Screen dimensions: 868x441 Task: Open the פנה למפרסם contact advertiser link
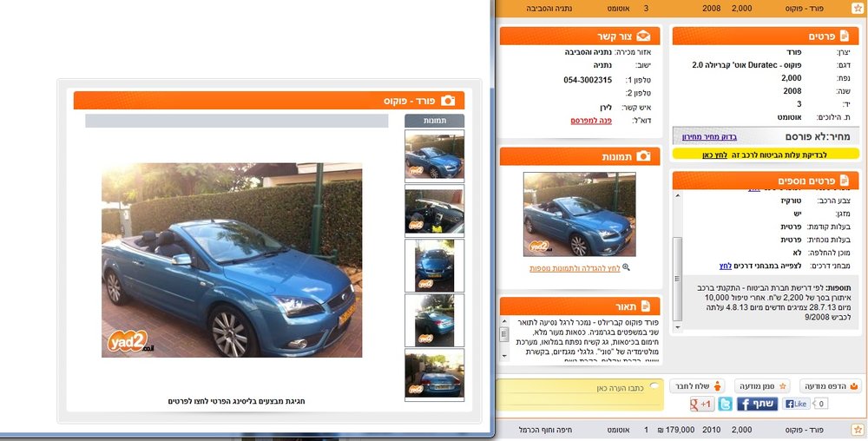pyautogui.click(x=591, y=121)
